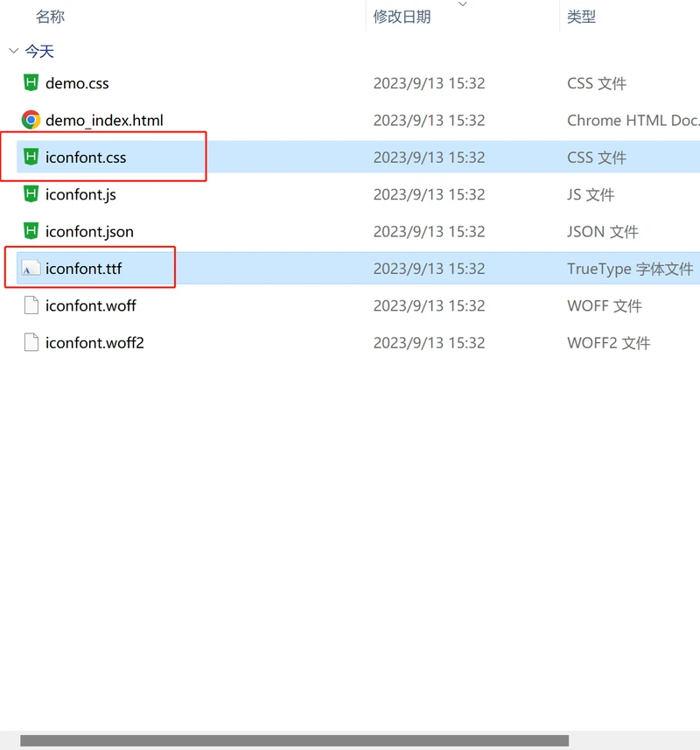Select file name iconfont.json
Viewport: 700px width, 750px height.
point(89,232)
